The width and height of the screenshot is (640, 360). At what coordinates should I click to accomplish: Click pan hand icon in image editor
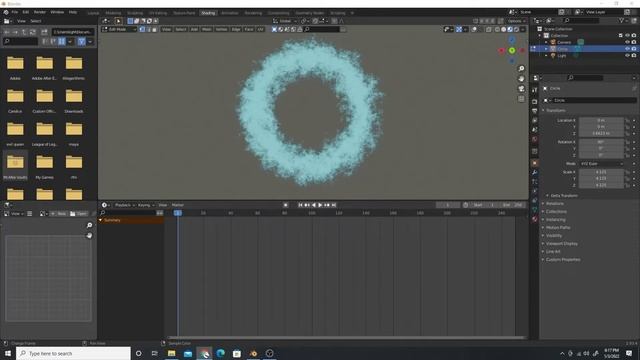pos(89,236)
